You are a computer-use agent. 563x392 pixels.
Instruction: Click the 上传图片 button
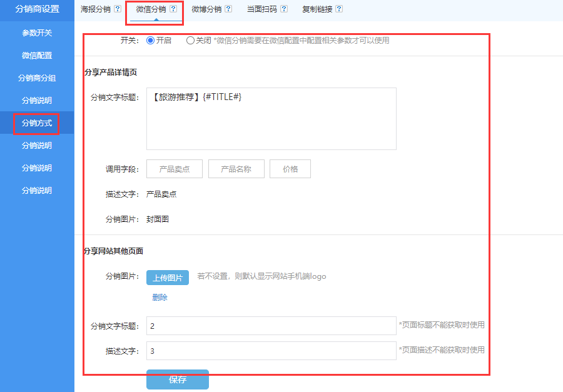pyautogui.click(x=168, y=278)
